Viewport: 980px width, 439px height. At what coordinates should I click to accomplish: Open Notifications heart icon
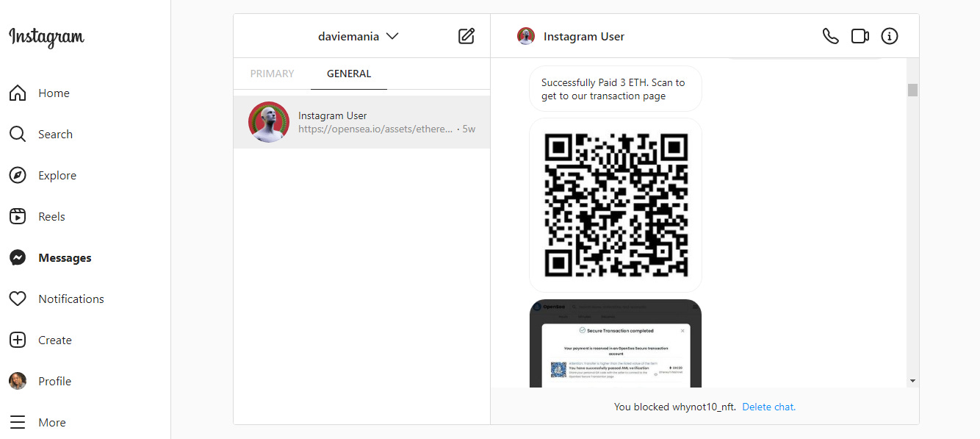tap(18, 299)
